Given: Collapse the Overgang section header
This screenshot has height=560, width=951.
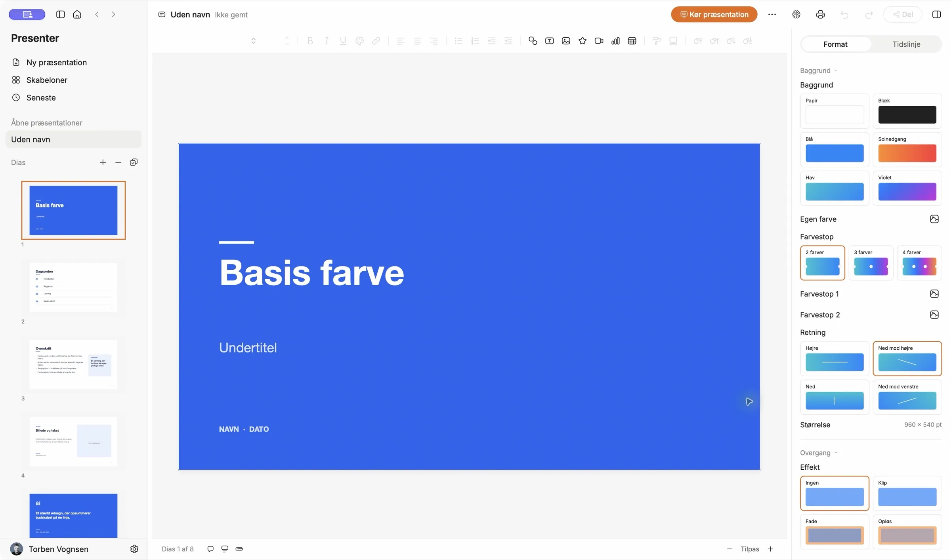Looking at the screenshot, I should click(x=819, y=453).
